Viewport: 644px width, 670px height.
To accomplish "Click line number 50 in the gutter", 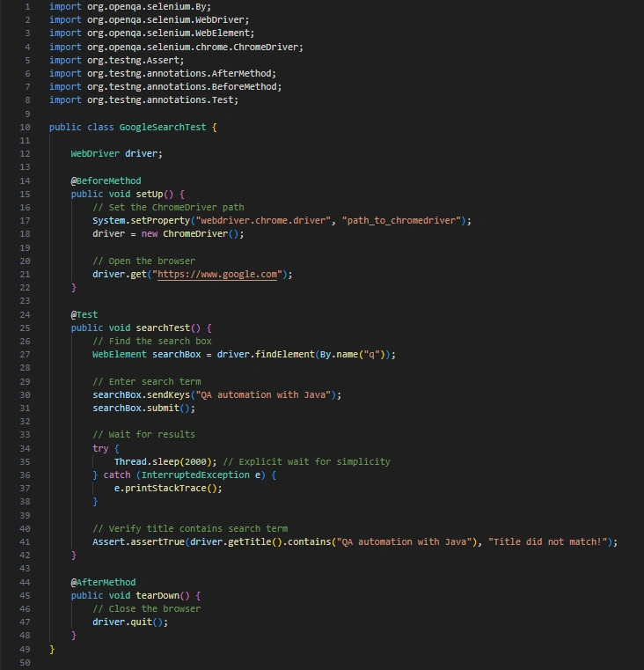I will tap(25, 663).
